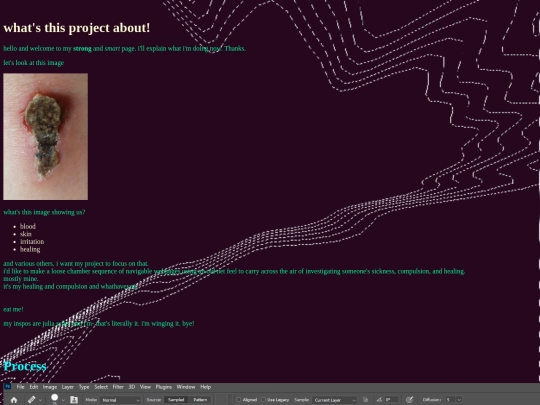
Task: Click the 'Process' heading
Action: click(x=25, y=366)
